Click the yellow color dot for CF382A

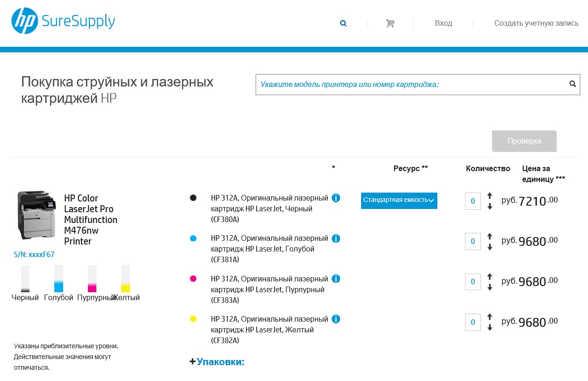193,319
